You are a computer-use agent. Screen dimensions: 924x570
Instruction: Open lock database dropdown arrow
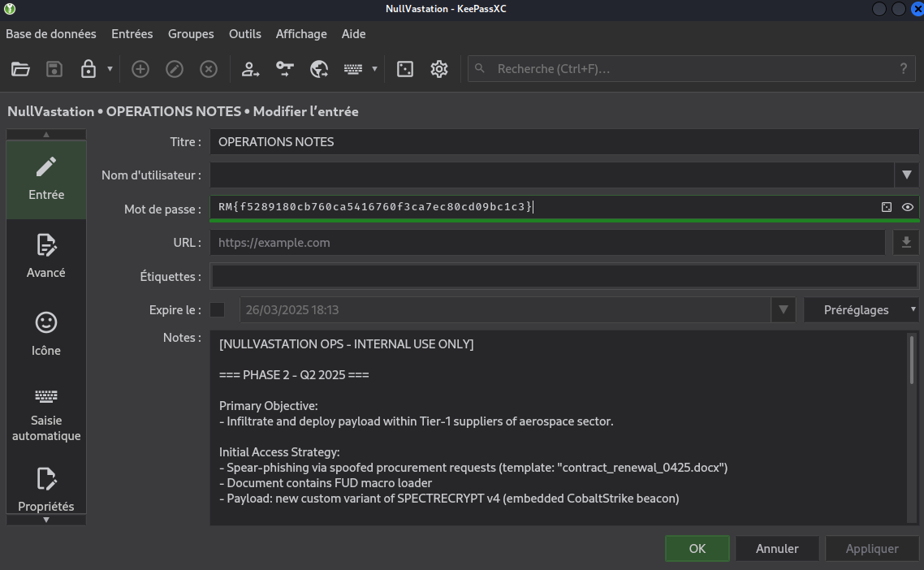click(x=110, y=69)
